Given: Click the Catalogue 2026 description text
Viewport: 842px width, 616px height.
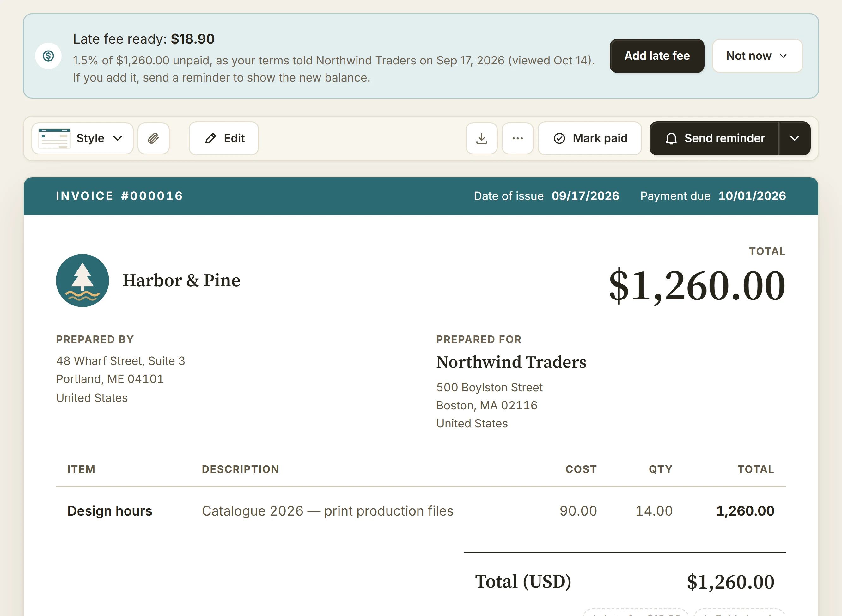Looking at the screenshot, I should click(327, 511).
